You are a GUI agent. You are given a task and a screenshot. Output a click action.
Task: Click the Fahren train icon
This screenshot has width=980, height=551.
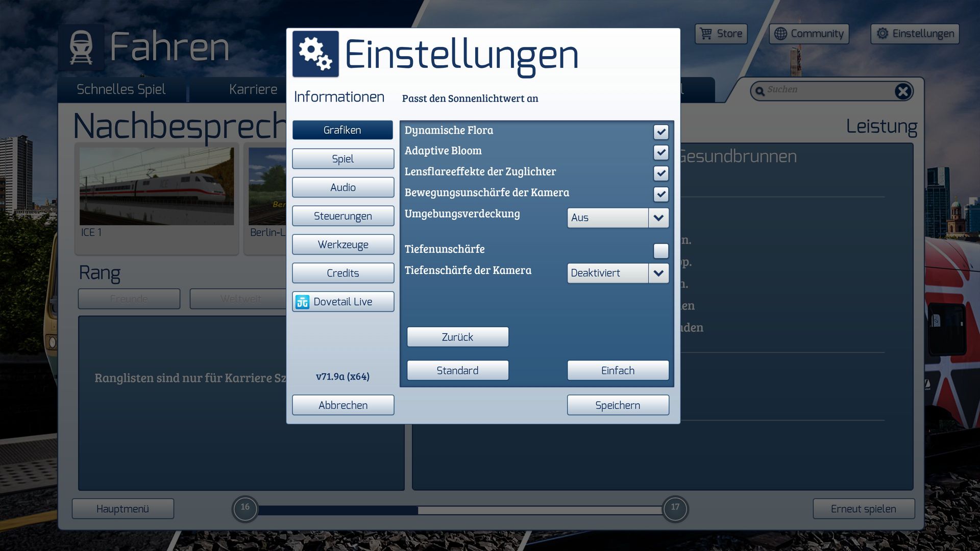pos(81,47)
